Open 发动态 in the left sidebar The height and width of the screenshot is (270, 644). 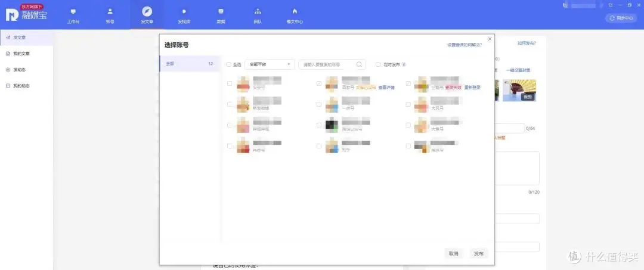click(27, 70)
